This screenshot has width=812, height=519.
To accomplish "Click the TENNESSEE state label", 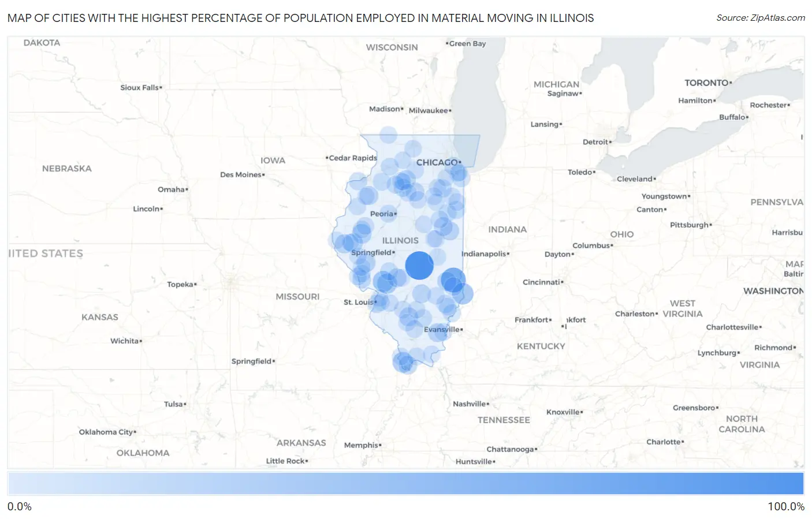I will [504, 420].
